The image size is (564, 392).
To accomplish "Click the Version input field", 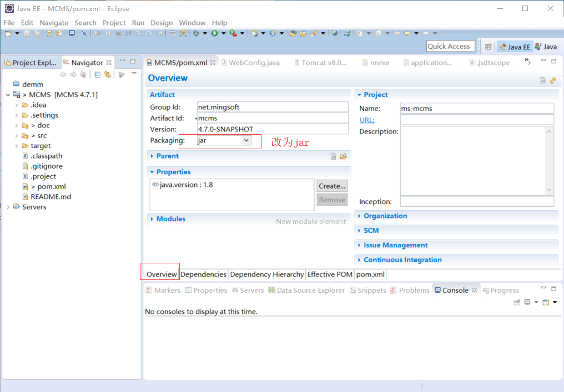I will pyautogui.click(x=273, y=129).
